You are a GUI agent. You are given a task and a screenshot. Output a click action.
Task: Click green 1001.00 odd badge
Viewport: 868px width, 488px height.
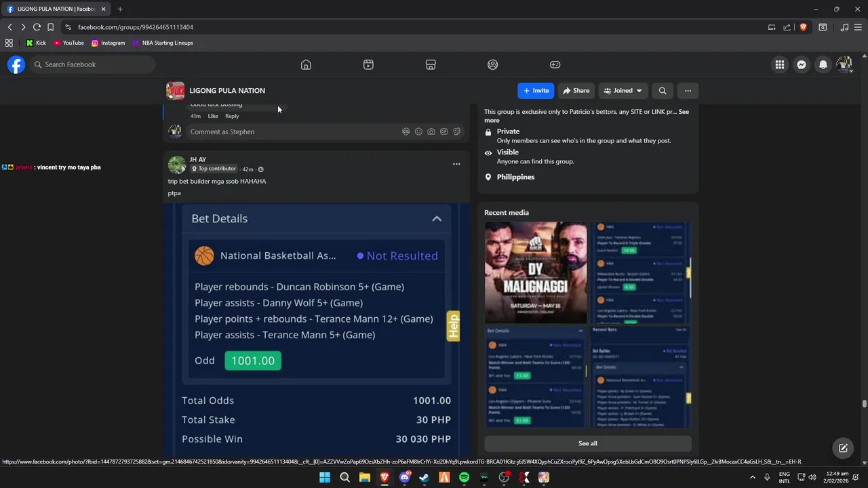[253, 361]
